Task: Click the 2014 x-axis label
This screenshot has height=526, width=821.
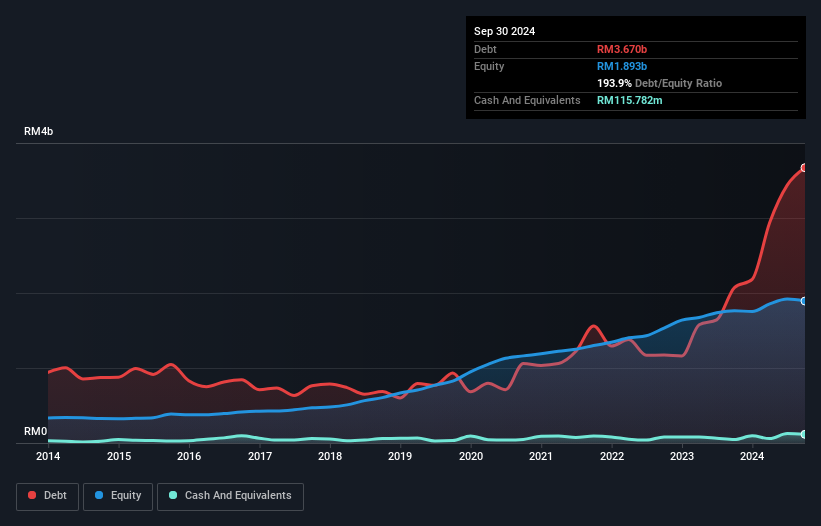Action: [x=48, y=456]
